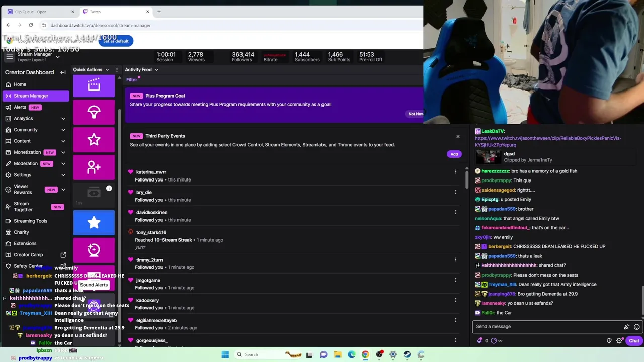Open the chat emote picker
The image size is (644, 362).
pyautogui.click(x=637, y=327)
